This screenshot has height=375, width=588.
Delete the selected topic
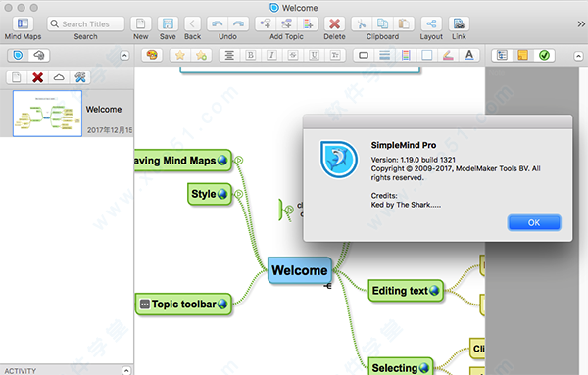point(334,23)
